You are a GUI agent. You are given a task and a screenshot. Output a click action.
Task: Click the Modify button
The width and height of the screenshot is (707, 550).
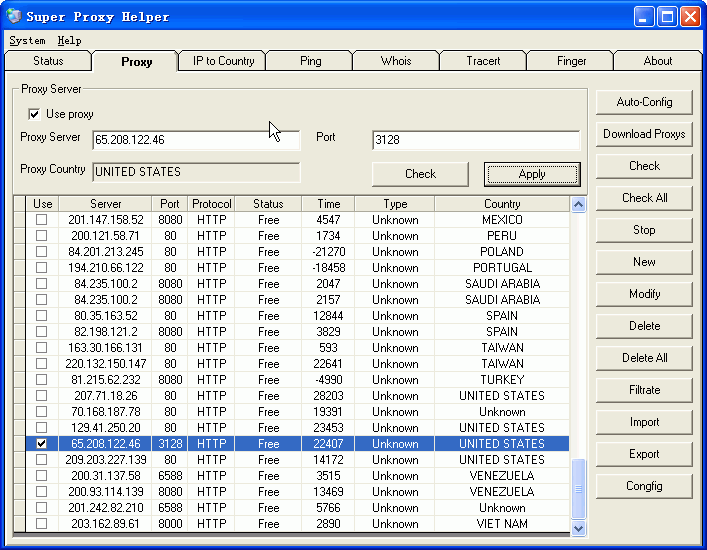pos(644,294)
